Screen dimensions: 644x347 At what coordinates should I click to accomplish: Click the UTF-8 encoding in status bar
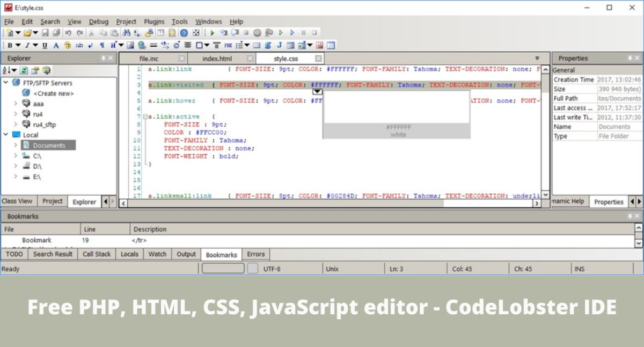coord(272,269)
